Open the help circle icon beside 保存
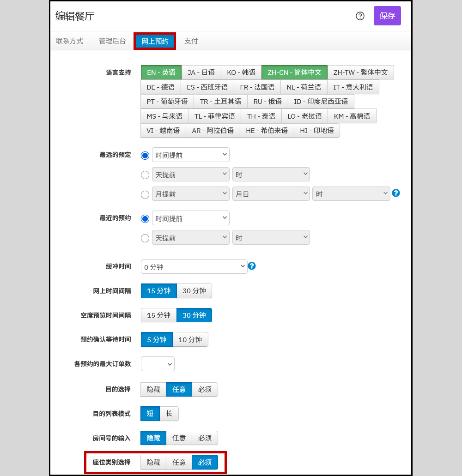Viewport: 462px width, 476px height. [x=360, y=16]
